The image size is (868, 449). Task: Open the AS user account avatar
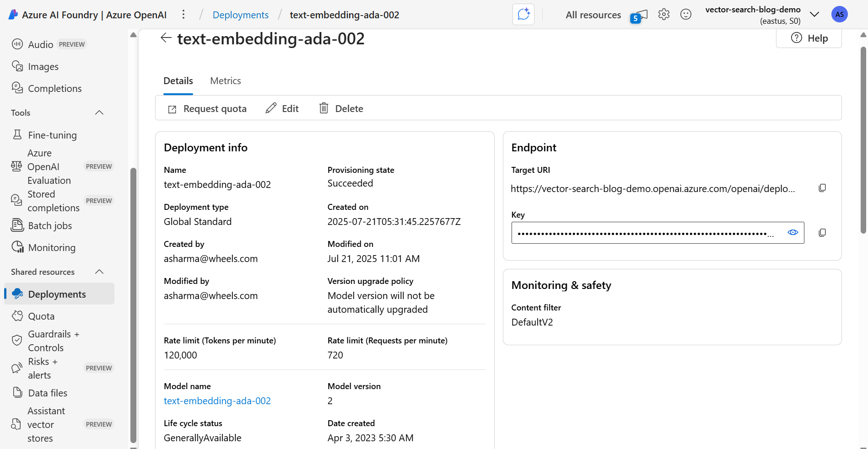[x=840, y=14]
